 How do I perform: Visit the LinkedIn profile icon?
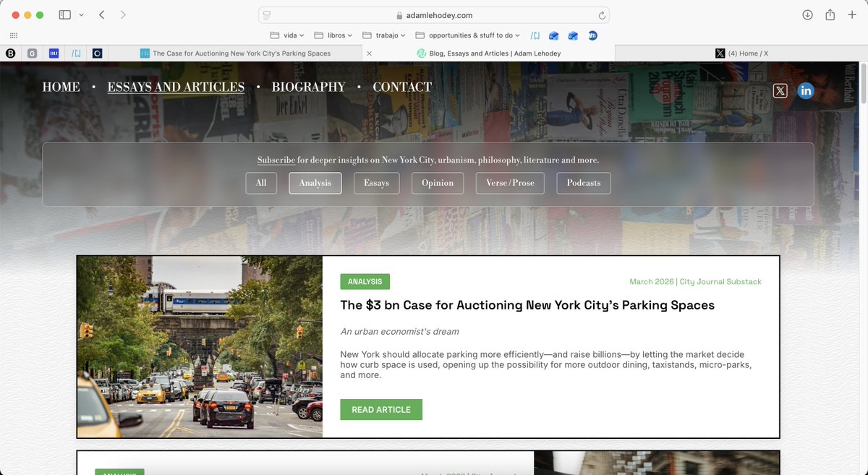pos(806,90)
